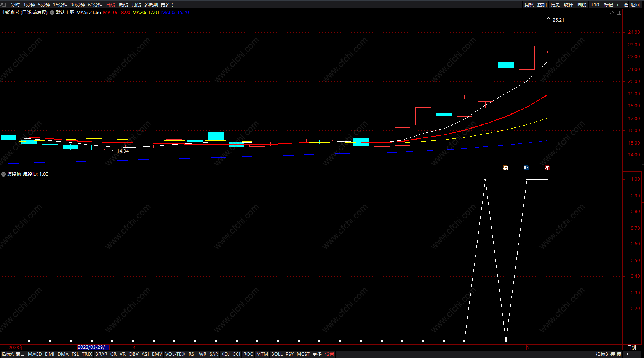
Task: Select the PSY indicator
Action: click(290, 354)
